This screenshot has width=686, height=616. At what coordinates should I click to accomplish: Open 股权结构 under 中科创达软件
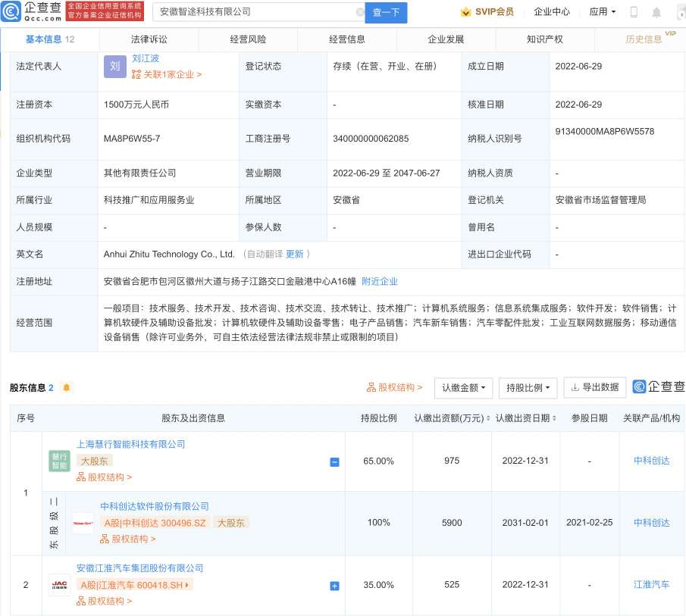point(128,539)
